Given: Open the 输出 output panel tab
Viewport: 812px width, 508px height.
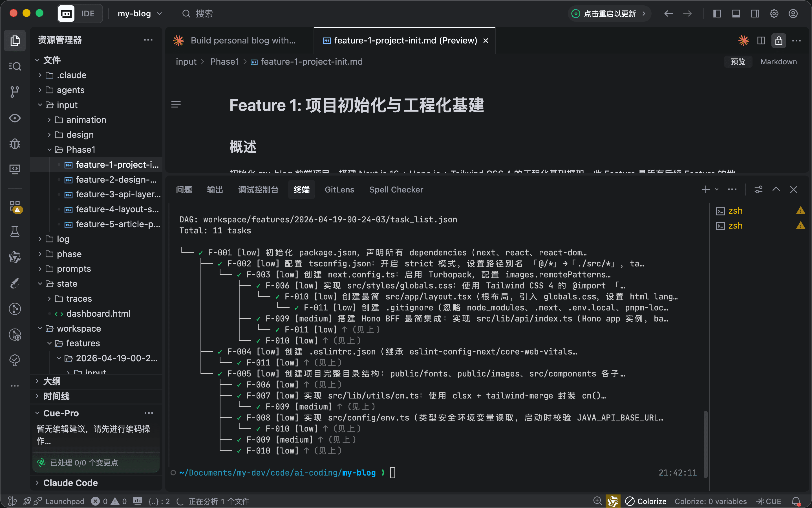Looking at the screenshot, I should (215, 189).
